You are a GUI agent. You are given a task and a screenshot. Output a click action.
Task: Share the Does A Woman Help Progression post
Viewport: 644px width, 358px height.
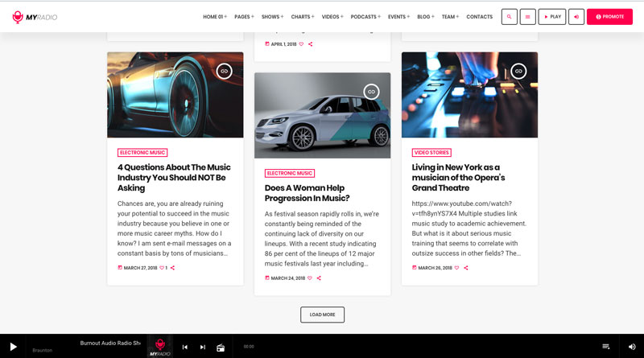pos(320,278)
